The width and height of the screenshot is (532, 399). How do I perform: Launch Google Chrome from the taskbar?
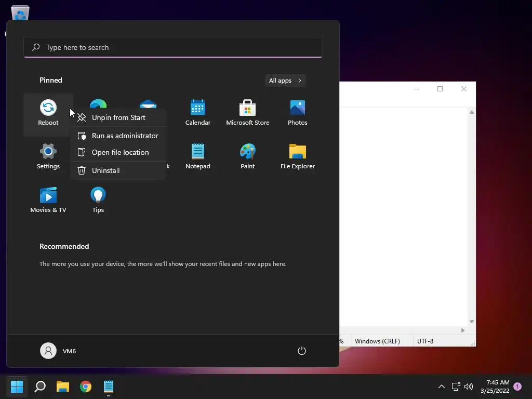coord(86,386)
